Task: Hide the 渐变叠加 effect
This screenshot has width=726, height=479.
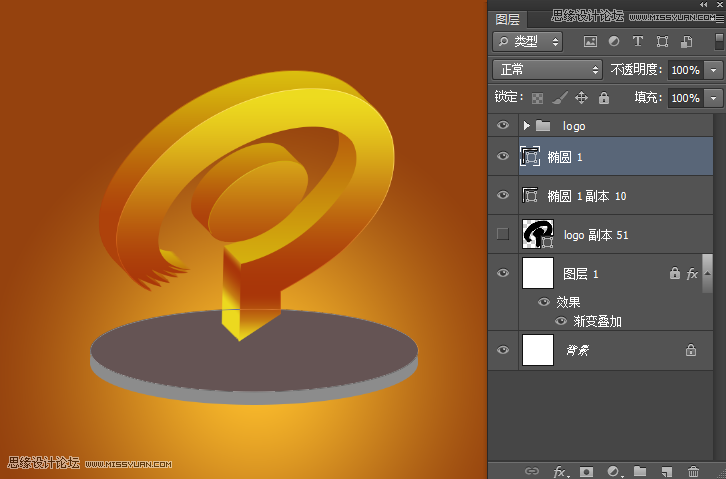Action: [x=560, y=321]
